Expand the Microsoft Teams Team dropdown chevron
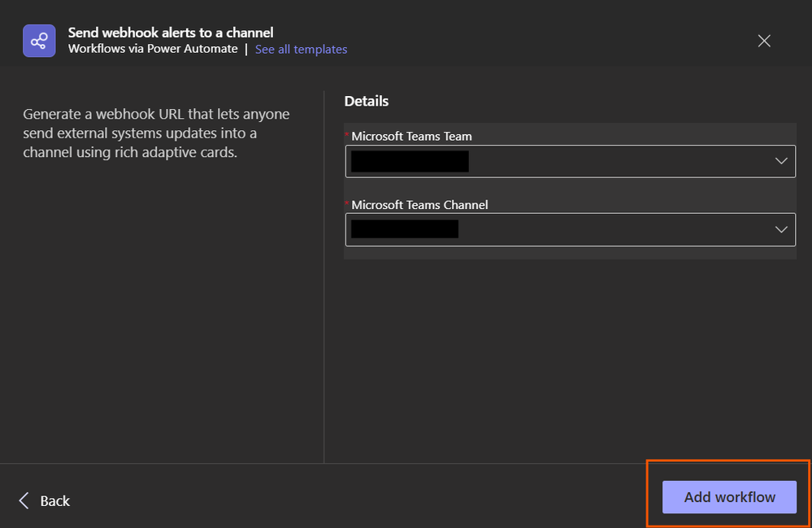The width and height of the screenshot is (812, 528). pyautogui.click(x=781, y=161)
